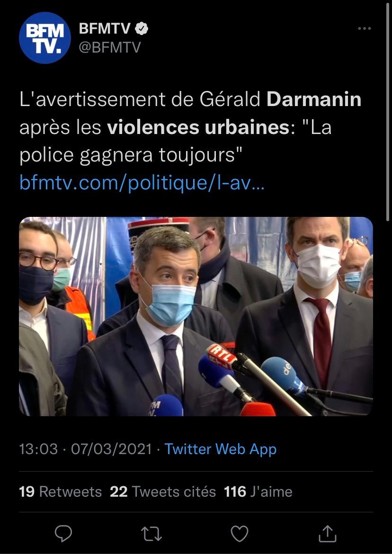This screenshot has width=392, height=554.
Task: View the 116 J'aime list
Action: pyautogui.click(x=258, y=491)
